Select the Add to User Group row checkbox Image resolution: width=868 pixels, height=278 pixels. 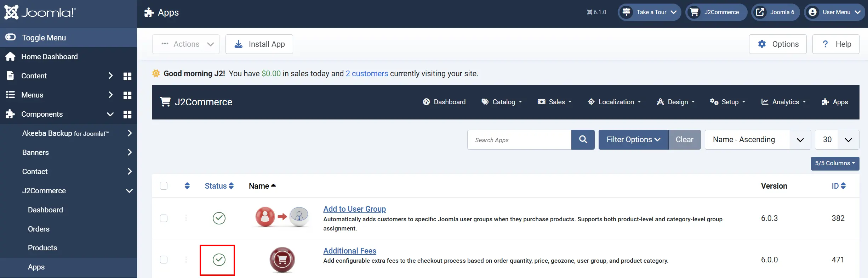(164, 218)
